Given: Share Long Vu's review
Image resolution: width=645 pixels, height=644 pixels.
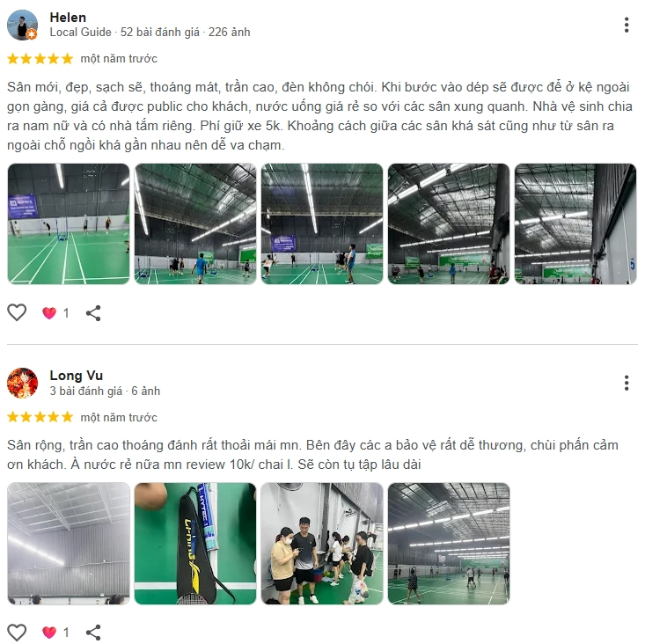Looking at the screenshot, I should (93, 633).
